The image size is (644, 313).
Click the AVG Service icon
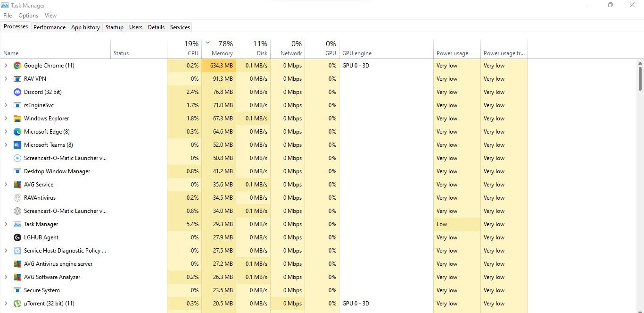click(17, 185)
